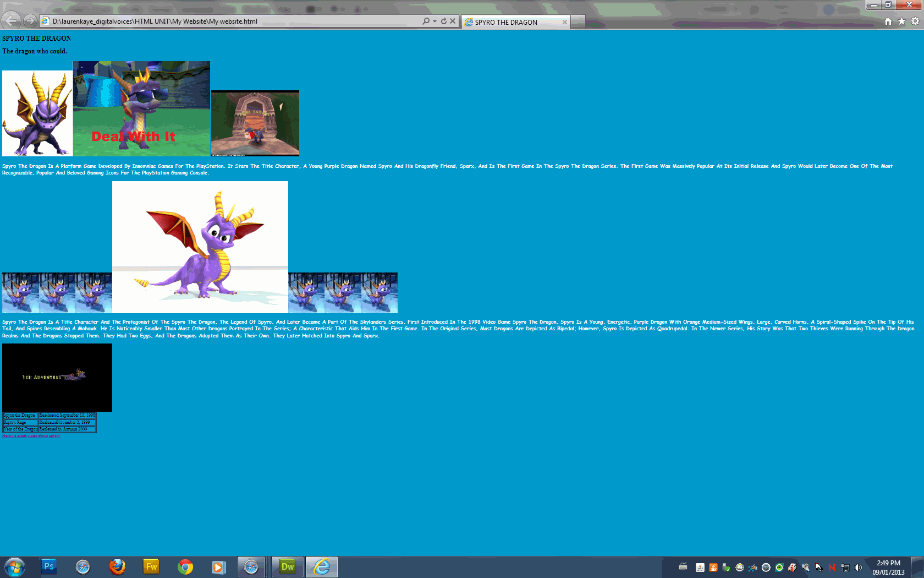Image resolution: width=924 pixels, height=578 pixels.
Task: Click the Ripto's Rage November 2, 1999 cell
Action: (x=67, y=422)
